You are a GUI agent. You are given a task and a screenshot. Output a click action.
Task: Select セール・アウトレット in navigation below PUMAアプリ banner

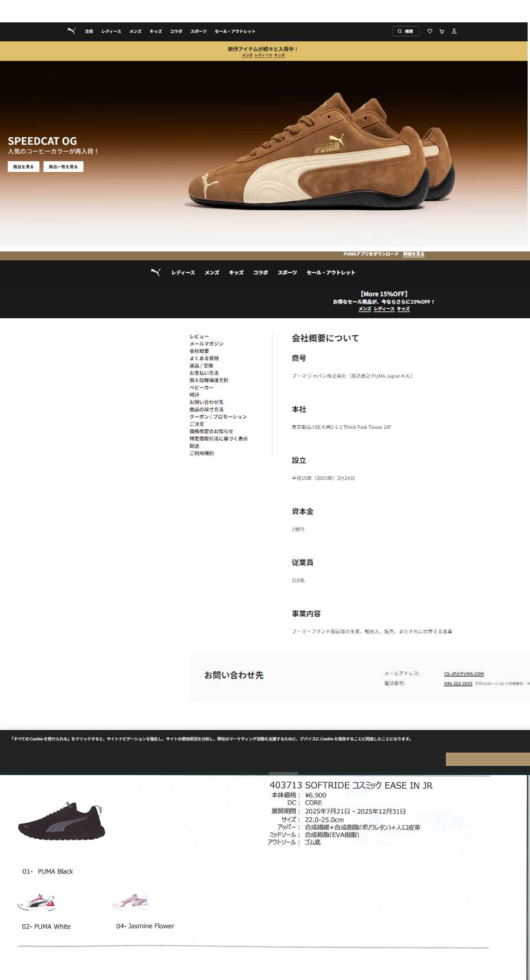click(x=331, y=273)
